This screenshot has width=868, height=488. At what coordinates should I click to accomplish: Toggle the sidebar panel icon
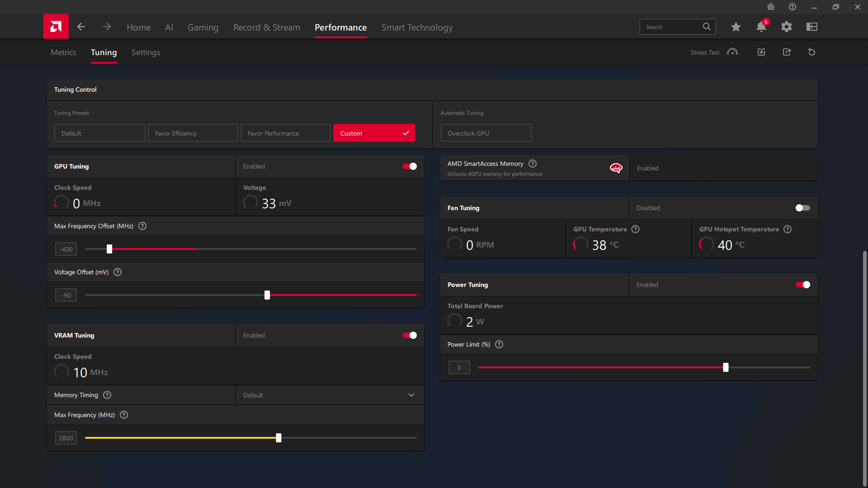pos(812,27)
